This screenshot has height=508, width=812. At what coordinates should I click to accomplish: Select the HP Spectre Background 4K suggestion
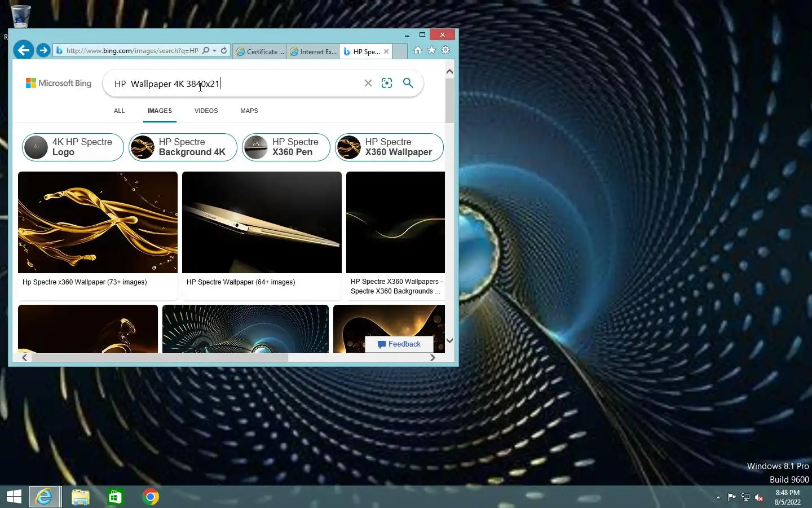(183, 147)
